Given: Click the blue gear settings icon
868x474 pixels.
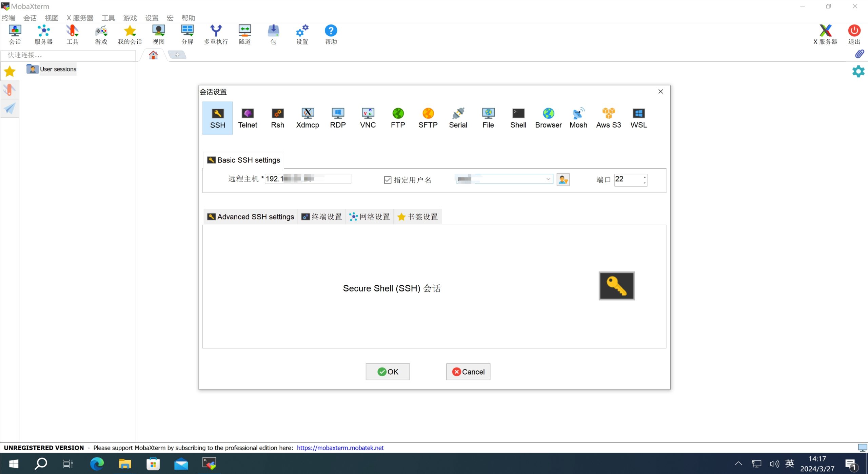Looking at the screenshot, I should pos(858,71).
